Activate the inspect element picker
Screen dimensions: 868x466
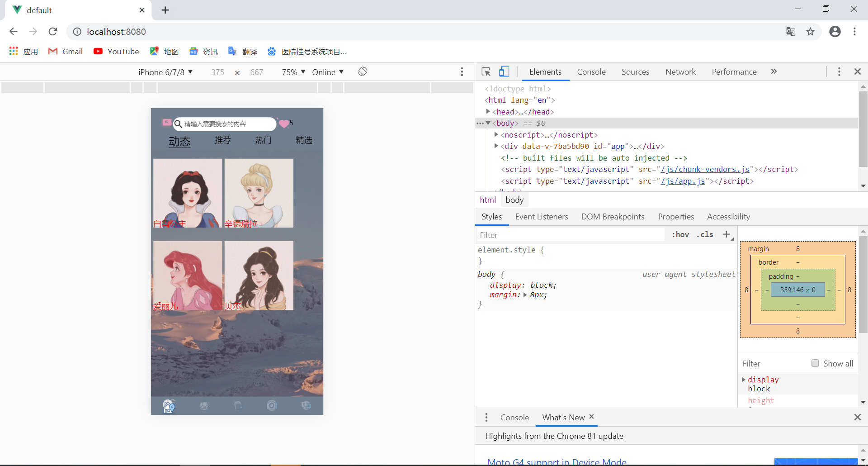pyautogui.click(x=486, y=71)
